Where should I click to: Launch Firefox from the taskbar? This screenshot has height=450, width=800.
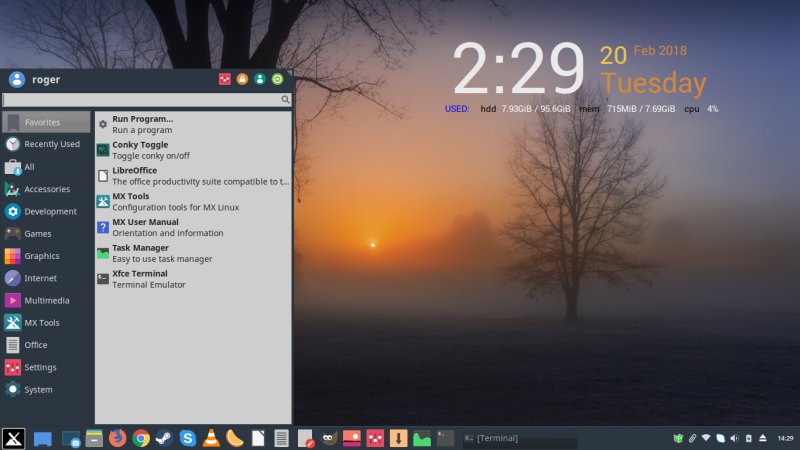coord(118,438)
